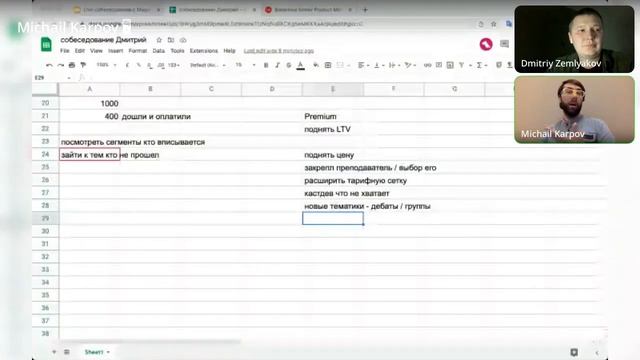Click the horizontal scrollbar under the grid
Viewport: 640px width, 360px height.
[x=151, y=341]
